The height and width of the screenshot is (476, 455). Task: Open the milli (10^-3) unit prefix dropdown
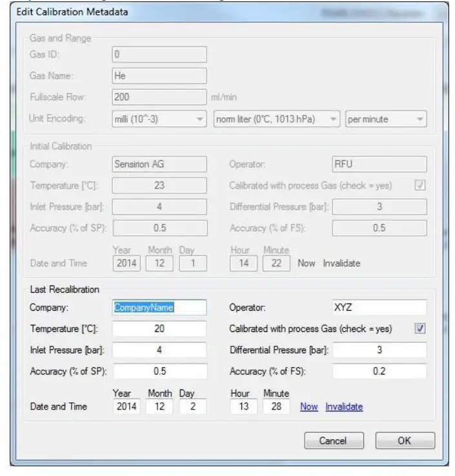159,119
